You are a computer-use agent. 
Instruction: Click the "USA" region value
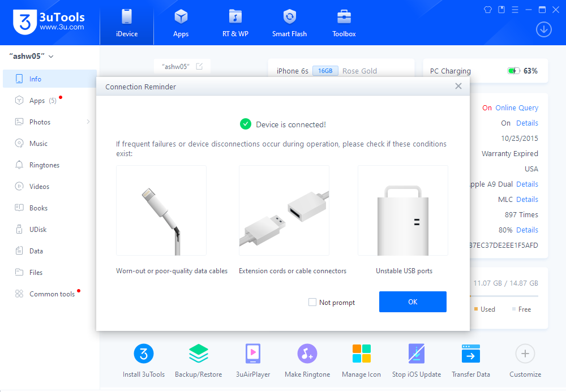click(x=531, y=169)
